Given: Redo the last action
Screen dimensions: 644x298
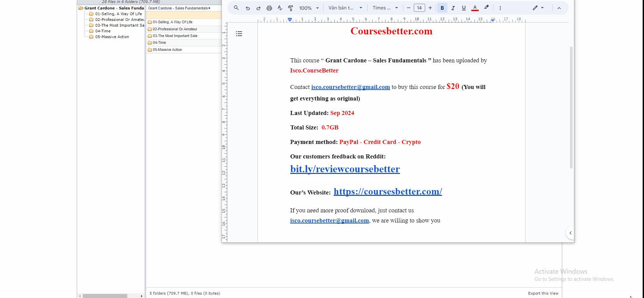Looking at the screenshot, I should click(x=259, y=8).
